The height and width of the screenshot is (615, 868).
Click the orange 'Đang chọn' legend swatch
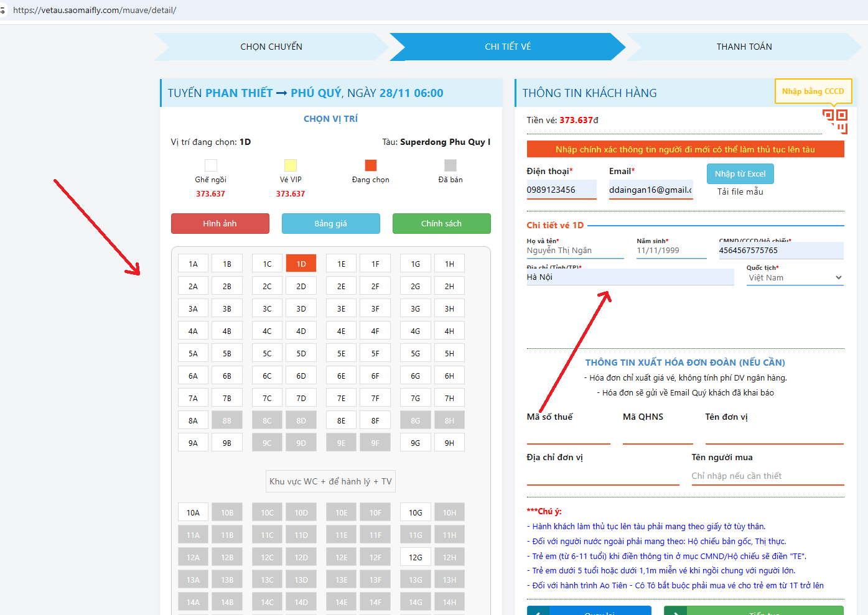(x=371, y=165)
